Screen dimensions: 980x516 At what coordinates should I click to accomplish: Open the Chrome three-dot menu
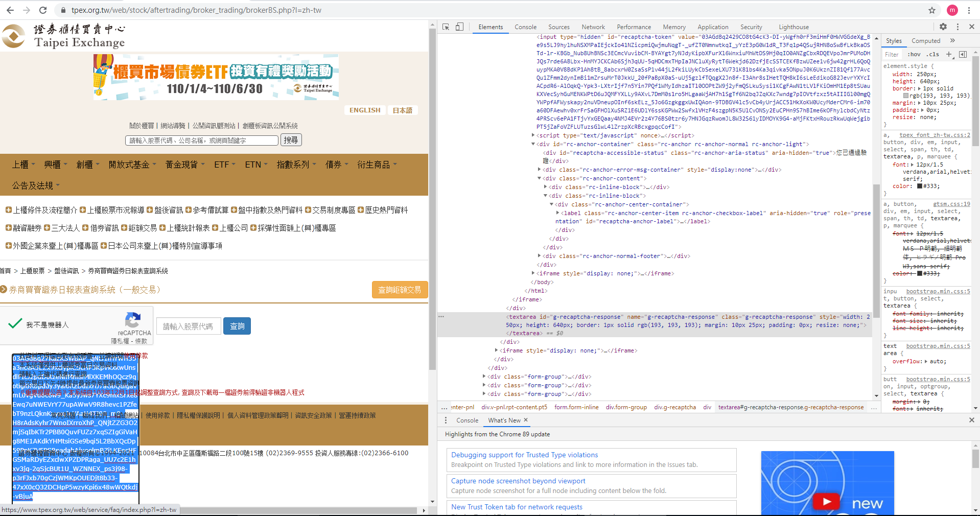(x=969, y=10)
